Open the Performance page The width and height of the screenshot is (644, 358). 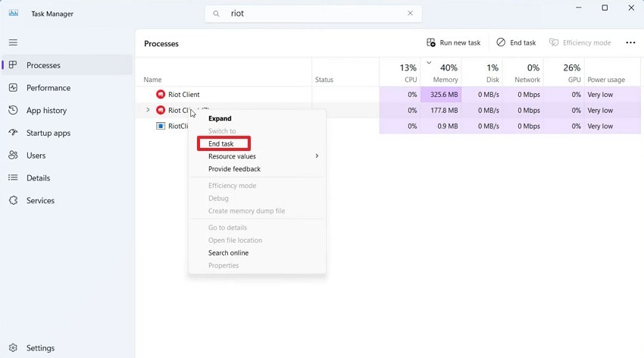[48, 88]
